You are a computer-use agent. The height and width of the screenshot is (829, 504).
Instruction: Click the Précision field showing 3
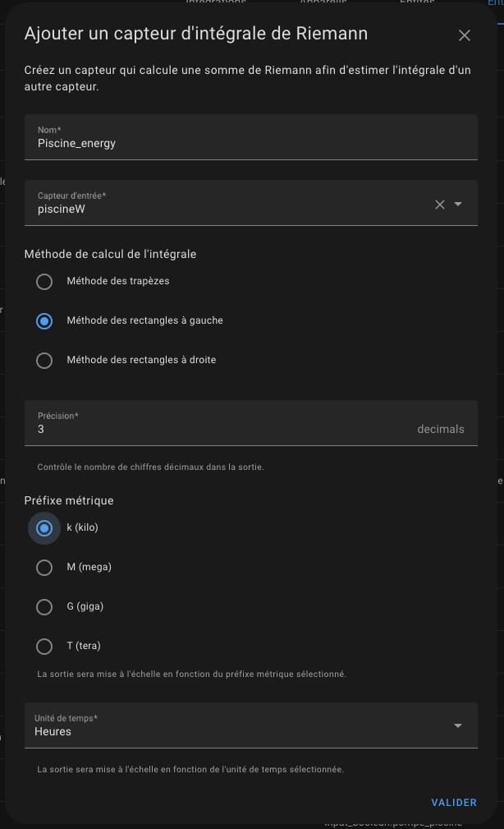point(251,423)
